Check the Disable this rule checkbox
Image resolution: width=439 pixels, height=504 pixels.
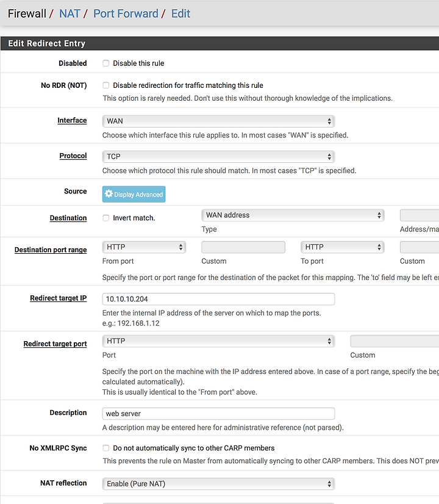coord(106,63)
